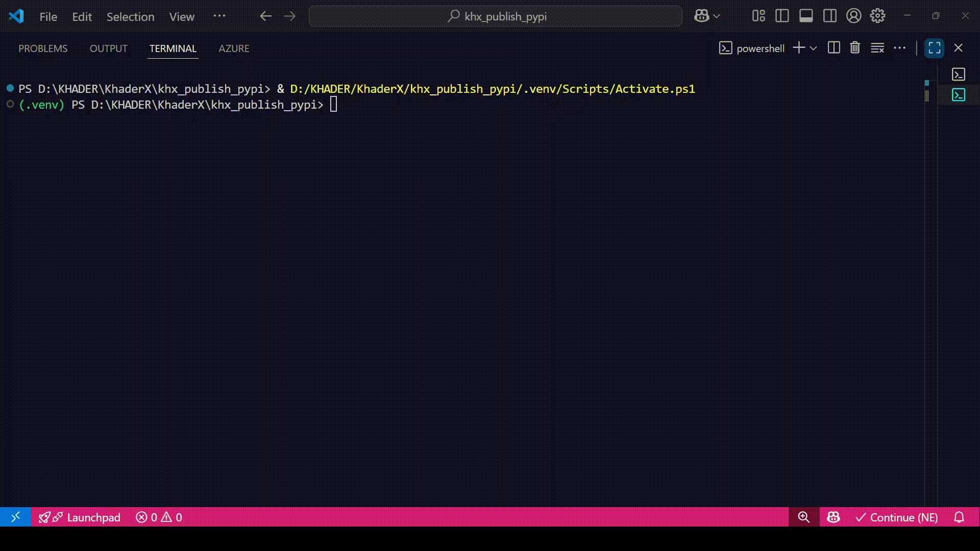The width and height of the screenshot is (980, 551).
Task: Open panel more actions ellipsis
Action: 900,48
